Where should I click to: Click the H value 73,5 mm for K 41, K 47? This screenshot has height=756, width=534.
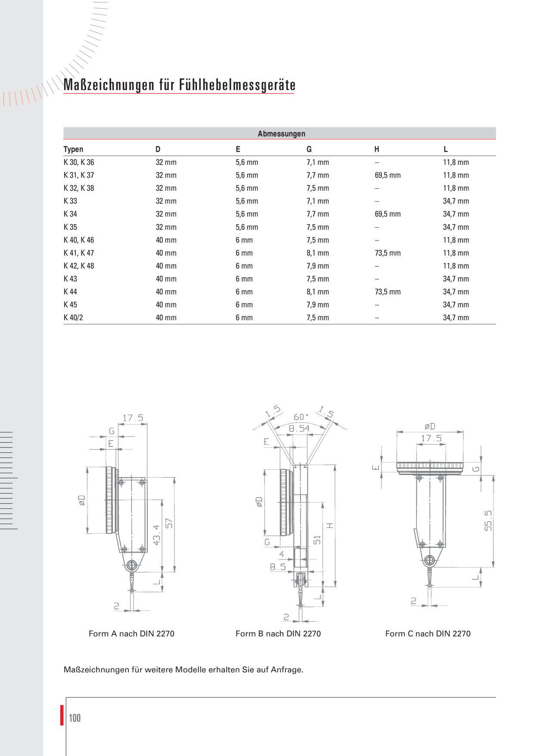pos(388,253)
